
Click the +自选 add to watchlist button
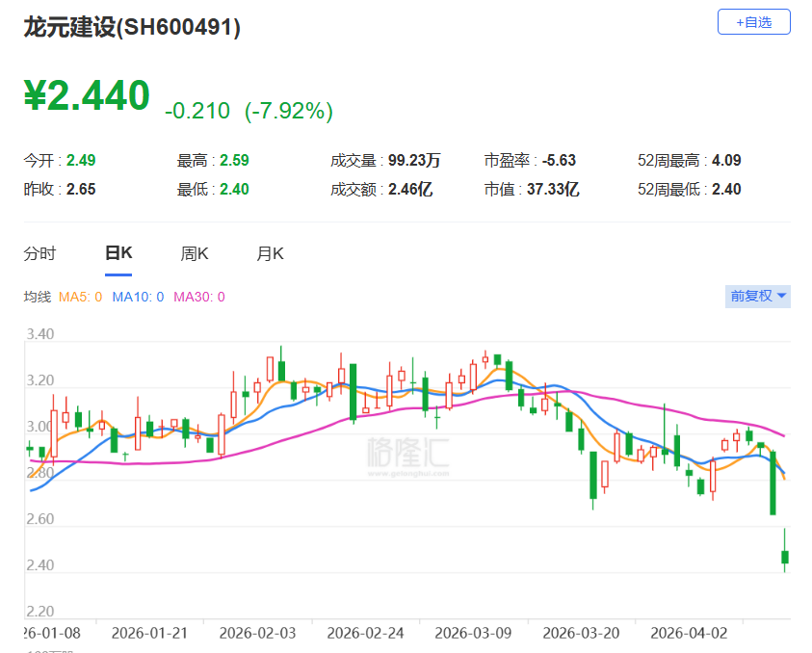pos(753,22)
